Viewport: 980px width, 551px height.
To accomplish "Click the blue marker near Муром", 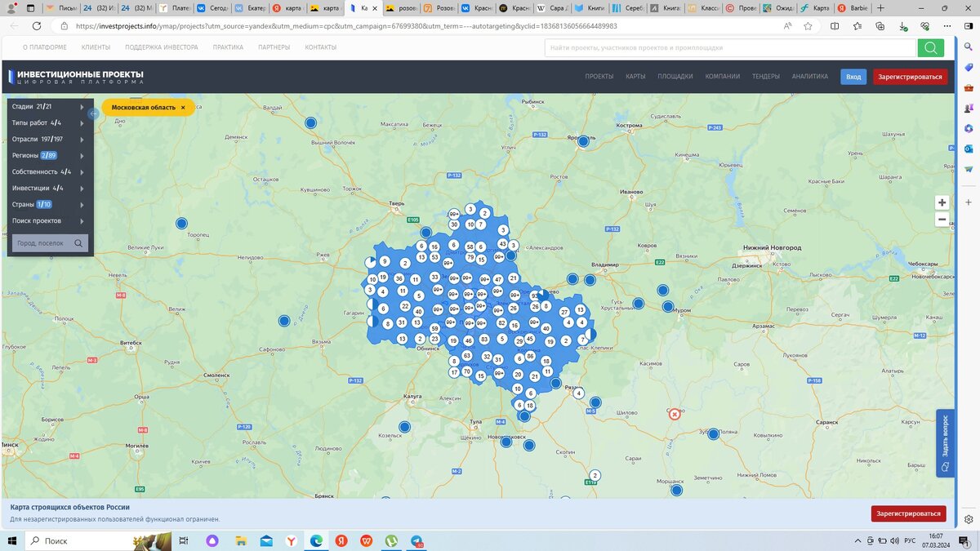I will click(668, 307).
